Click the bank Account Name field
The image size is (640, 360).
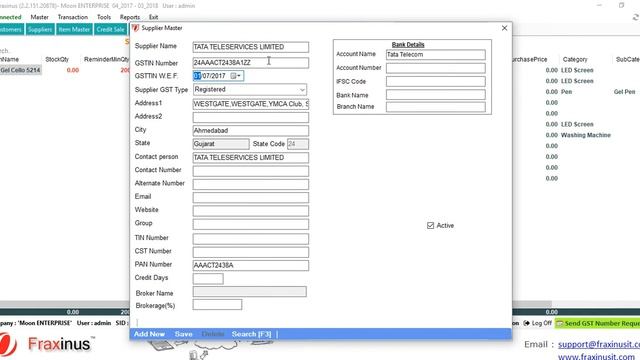click(x=436, y=55)
